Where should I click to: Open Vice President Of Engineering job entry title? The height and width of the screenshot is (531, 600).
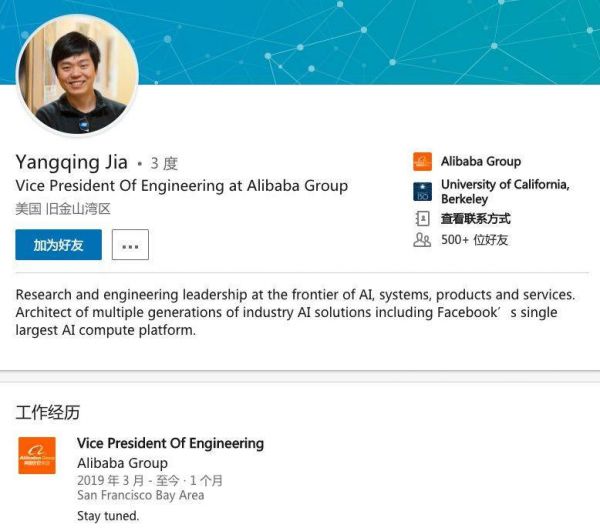coord(170,443)
